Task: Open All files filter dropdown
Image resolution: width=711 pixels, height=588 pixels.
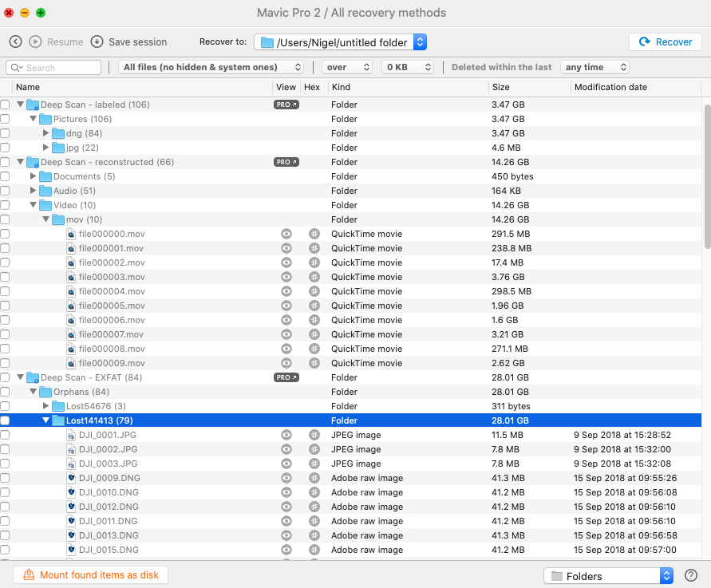Action: tap(211, 67)
